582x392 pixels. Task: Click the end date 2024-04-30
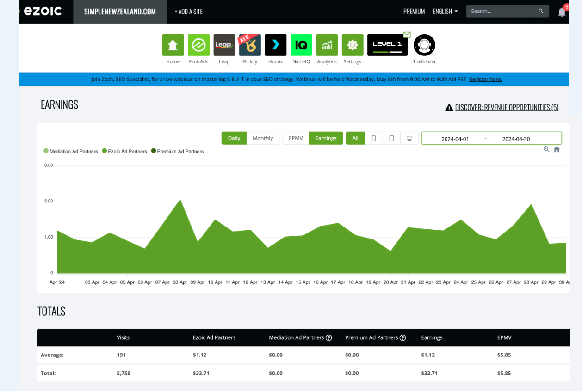[516, 139]
